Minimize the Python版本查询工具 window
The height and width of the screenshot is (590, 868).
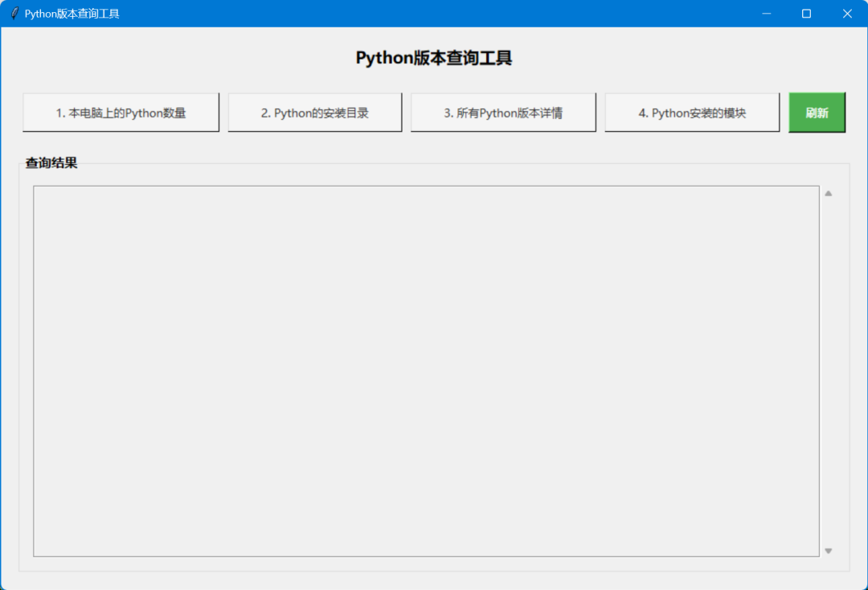point(766,13)
